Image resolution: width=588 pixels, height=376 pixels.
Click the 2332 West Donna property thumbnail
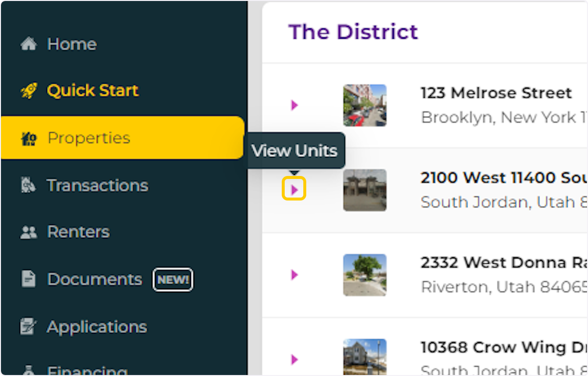(x=365, y=275)
